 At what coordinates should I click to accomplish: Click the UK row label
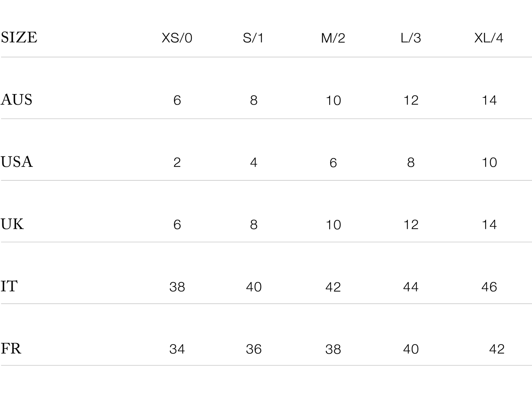[12, 224]
